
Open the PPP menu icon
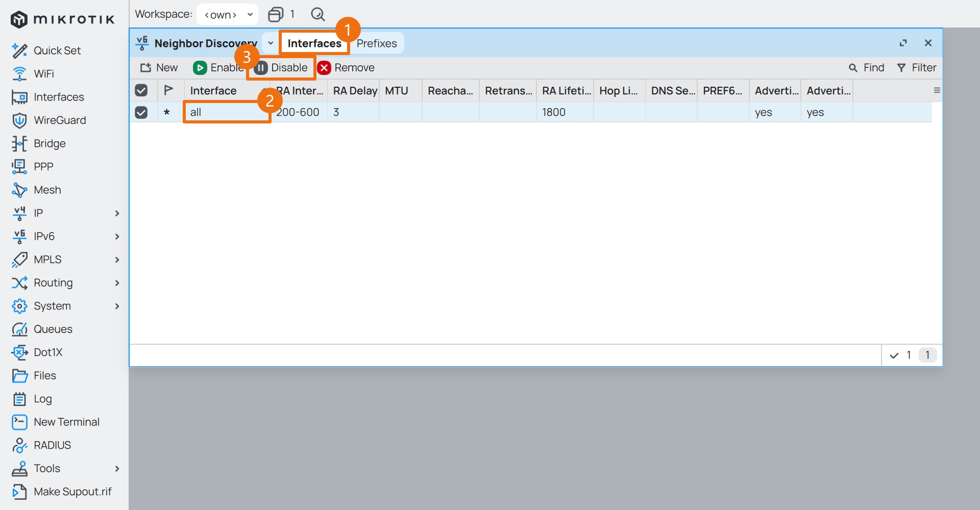(19, 167)
